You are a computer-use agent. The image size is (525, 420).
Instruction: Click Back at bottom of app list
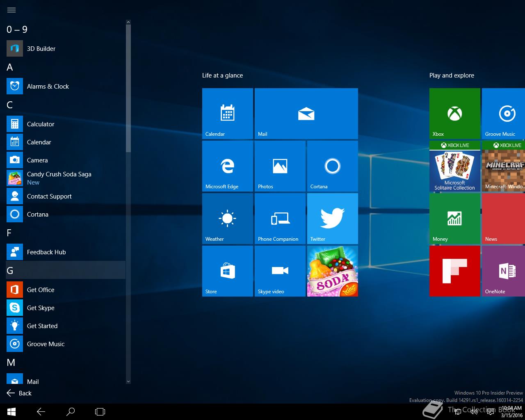[19, 393]
